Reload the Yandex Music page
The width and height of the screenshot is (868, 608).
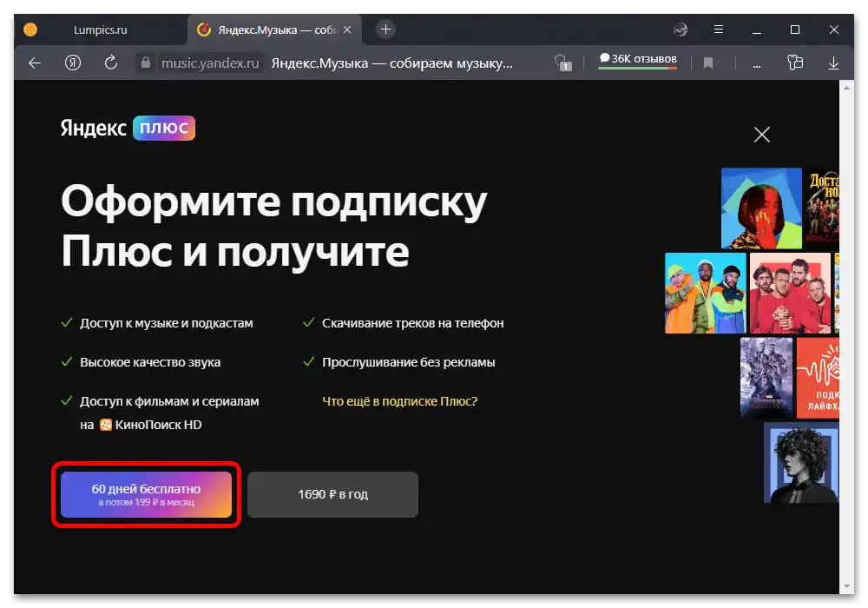111,63
